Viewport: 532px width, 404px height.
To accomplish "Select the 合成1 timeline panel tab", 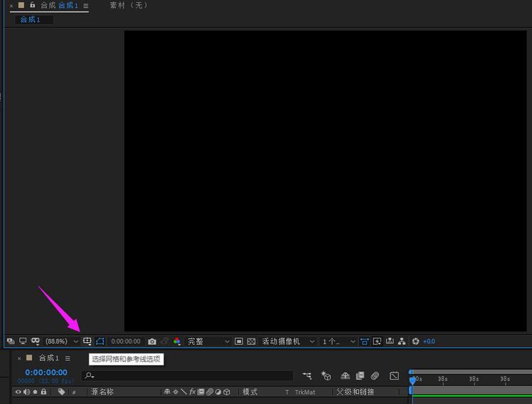I will tap(48, 358).
